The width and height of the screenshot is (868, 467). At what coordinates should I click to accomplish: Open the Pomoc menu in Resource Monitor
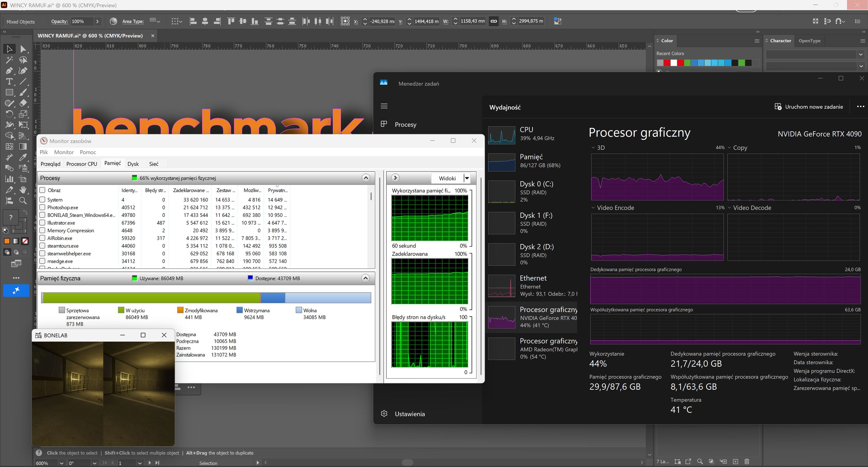pyautogui.click(x=88, y=152)
